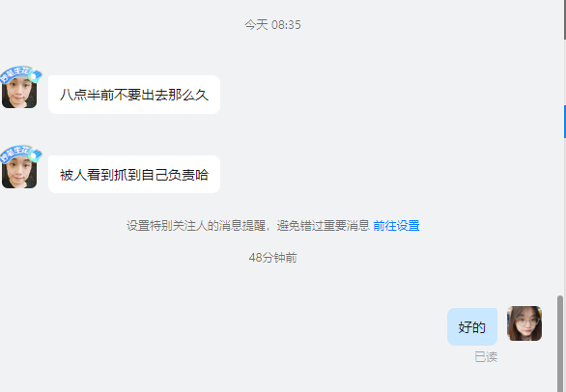Click the dark scrollbar segment at top

(x=565, y=20)
